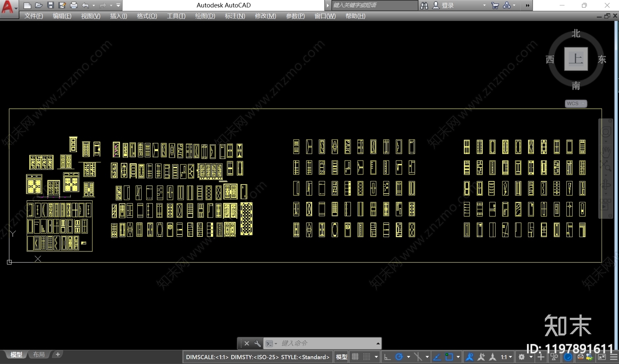This screenshot has width=619, height=364.
Task: Toggle object snap tracking angle icon
Action: pyautogui.click(x=437, y=357)
